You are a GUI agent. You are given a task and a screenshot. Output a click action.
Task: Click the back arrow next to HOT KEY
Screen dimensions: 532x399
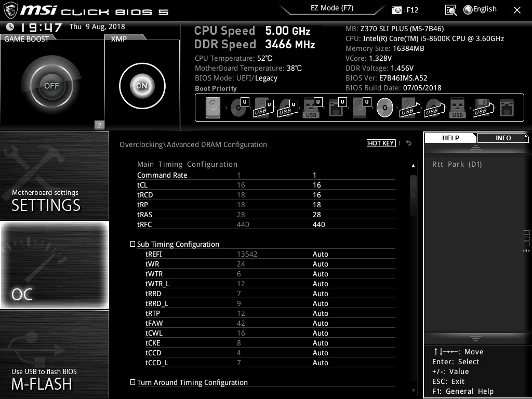click(x=409, y=143)
